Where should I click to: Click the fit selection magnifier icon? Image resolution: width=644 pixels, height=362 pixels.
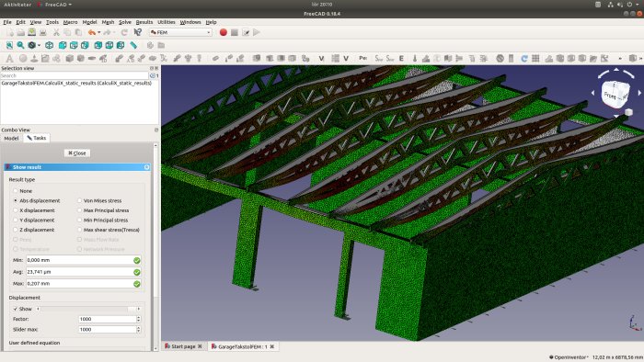20,45
